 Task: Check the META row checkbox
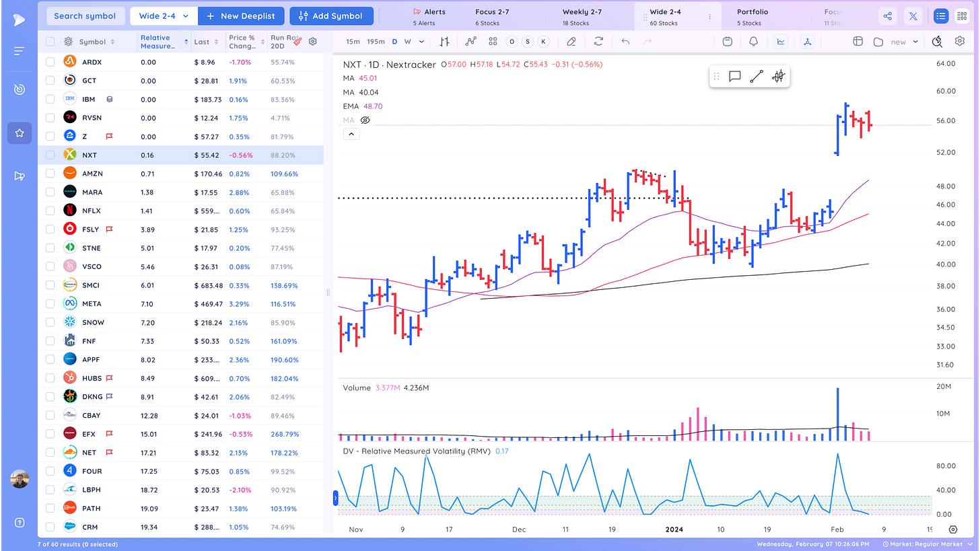click(50, 303)
